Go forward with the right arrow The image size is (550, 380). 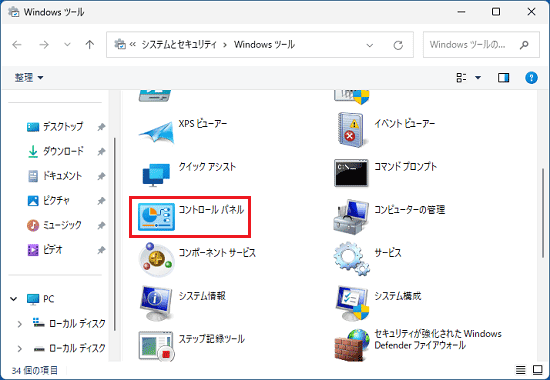44,45
